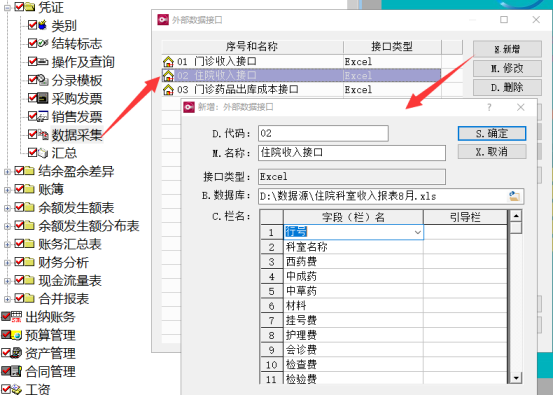
Task: Click the 引导栏 column header
Action: 465,217
